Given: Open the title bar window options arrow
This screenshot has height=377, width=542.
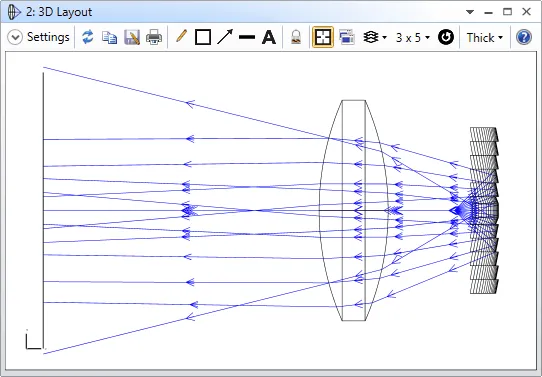Looking at the screenshot, I should (470, 12).
